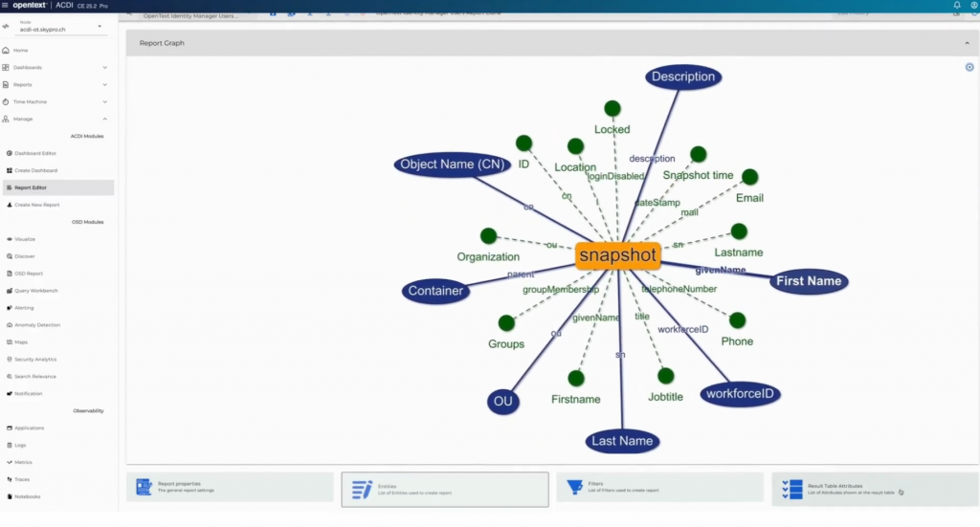
Task: Select the First Name node
Action: tap(809, 281)
